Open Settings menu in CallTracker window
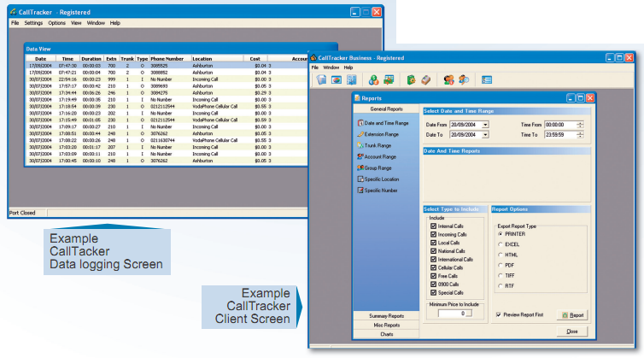Screen dimensions: 644x358 [33, 23]
